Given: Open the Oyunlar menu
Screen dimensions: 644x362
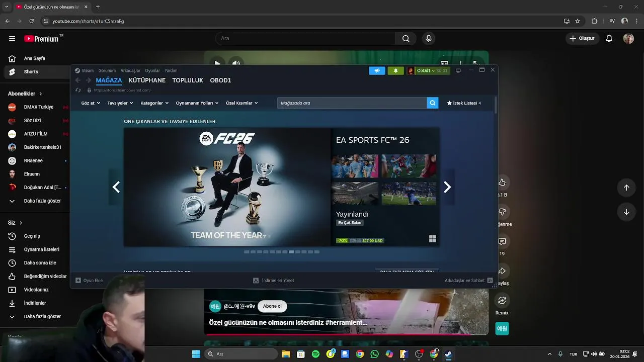Looking at the screenshot, I should pos(152,71).
